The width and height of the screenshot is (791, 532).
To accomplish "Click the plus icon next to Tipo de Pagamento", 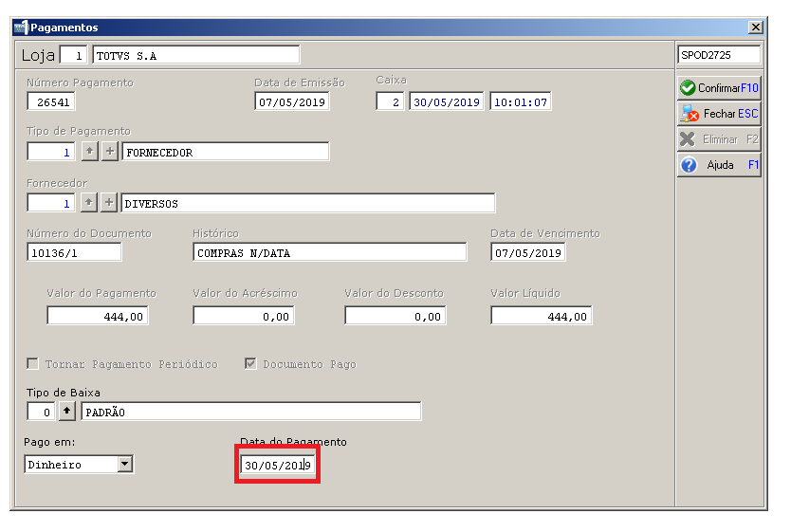I will click(x=109, y=151).
